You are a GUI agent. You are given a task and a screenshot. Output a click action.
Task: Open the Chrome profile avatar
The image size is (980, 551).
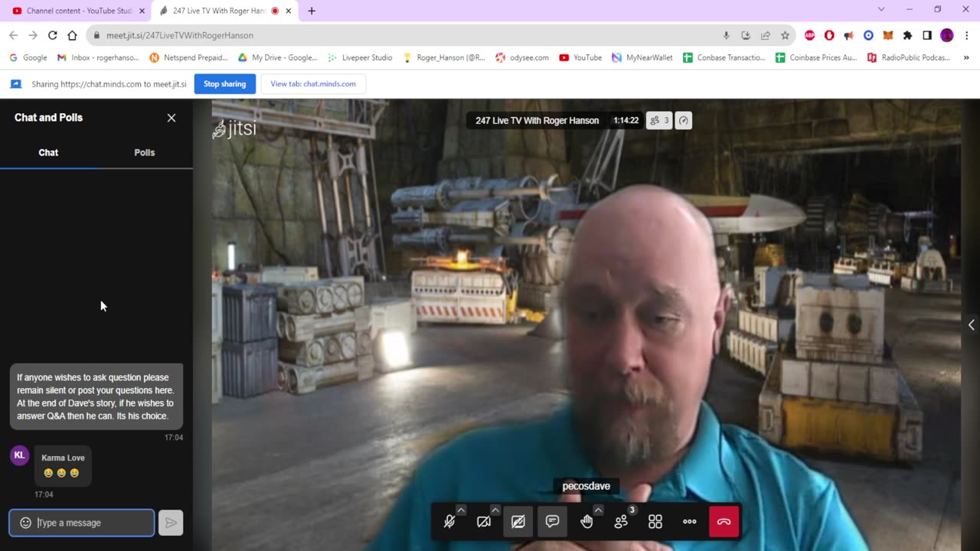(947, 35)
